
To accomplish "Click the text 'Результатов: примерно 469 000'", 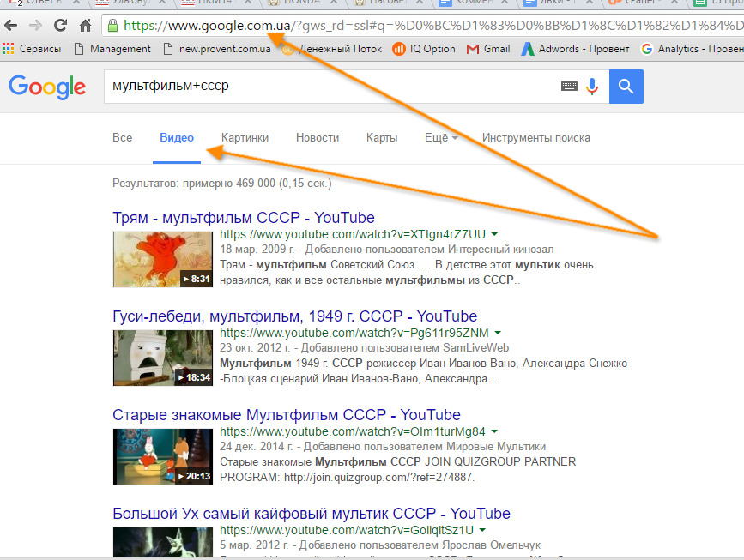I will pyautogui.click(x=194, y=183).
